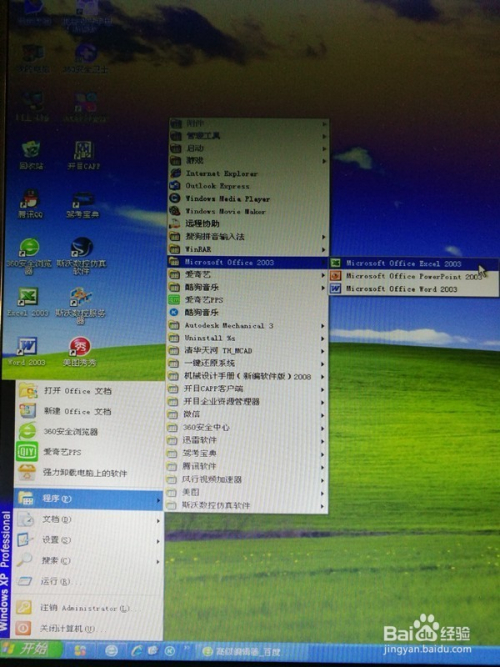Open the 开目CAPP客户端 folder entry

pyautogui.click(x=247, y=389)
